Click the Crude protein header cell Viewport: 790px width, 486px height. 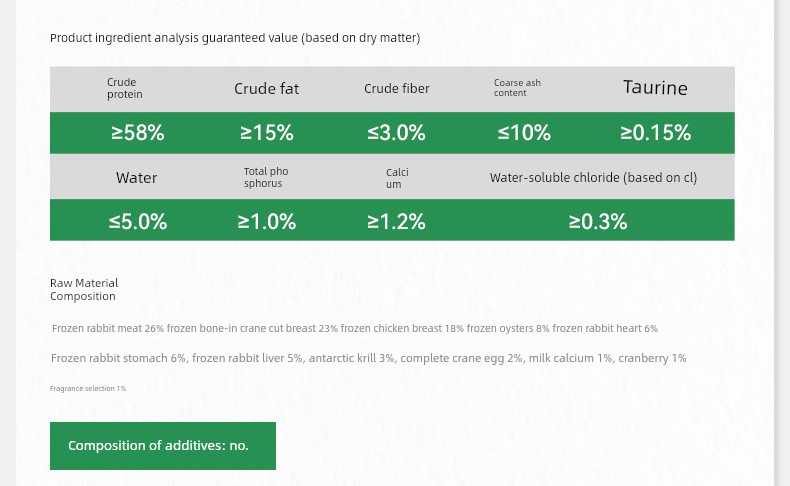click(x=125, y=89)
